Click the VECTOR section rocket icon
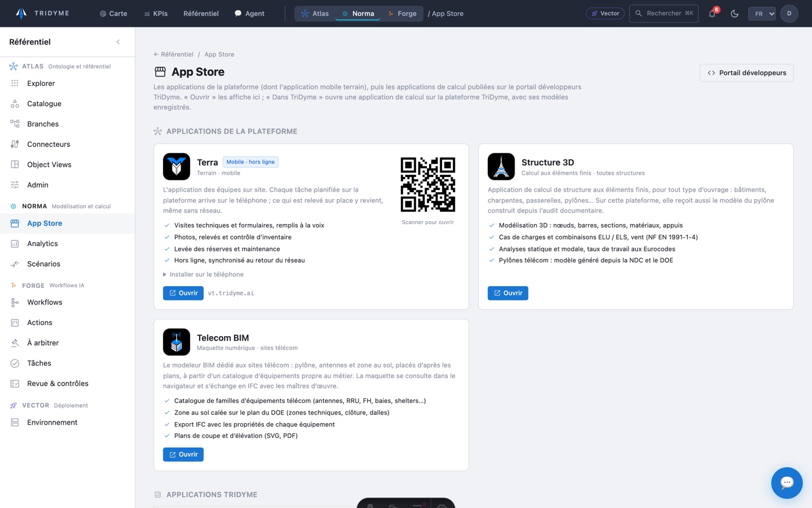The image size is (812, 508). tap(13, 405)
